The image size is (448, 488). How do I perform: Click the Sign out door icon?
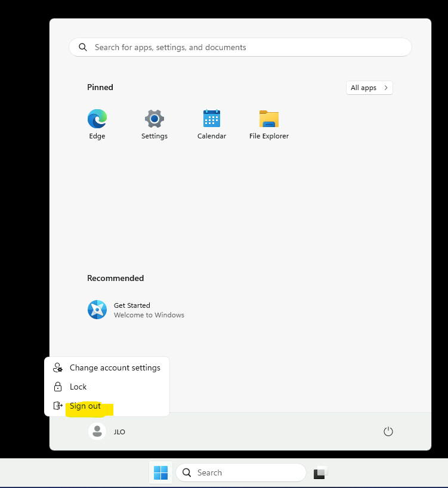[x=58, y=406]
